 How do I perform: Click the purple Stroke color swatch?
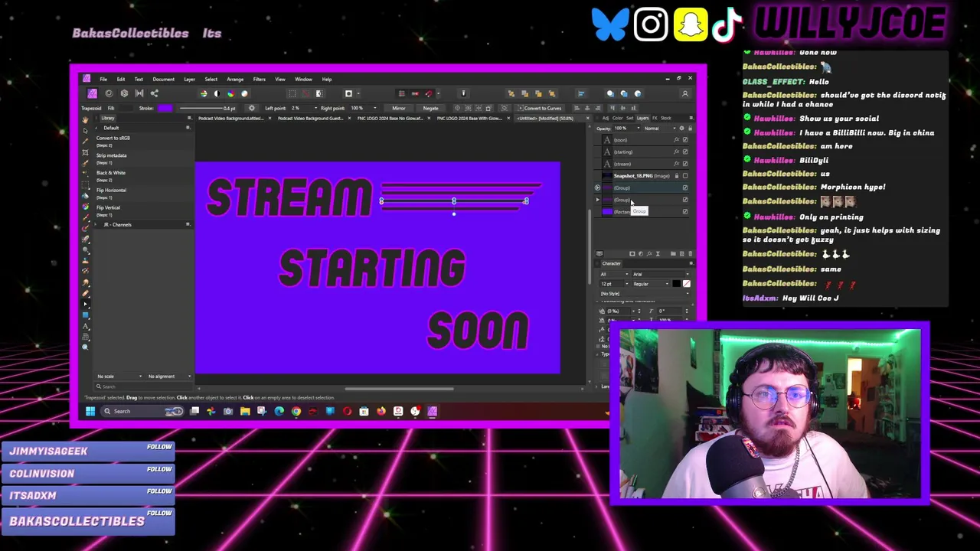[x=165, y=108]
